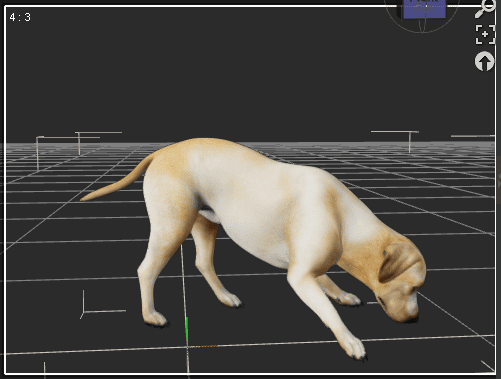Select the dog's tail
The width and height of the screenshot is (501, 379).
(x=117, y=178)
